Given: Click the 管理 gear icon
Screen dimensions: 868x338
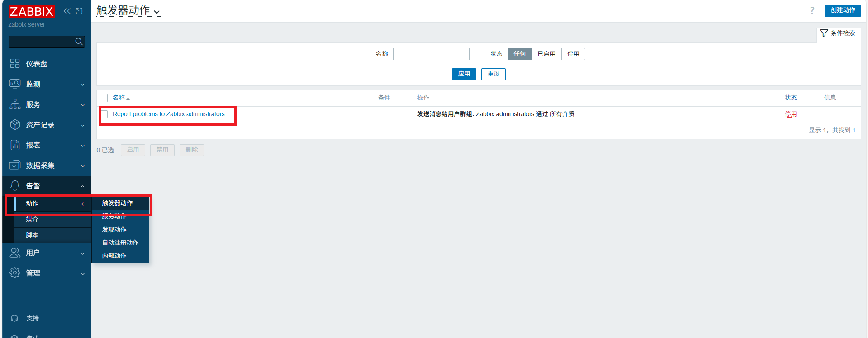Looking at the screenshot, I should tap(15, 273).
